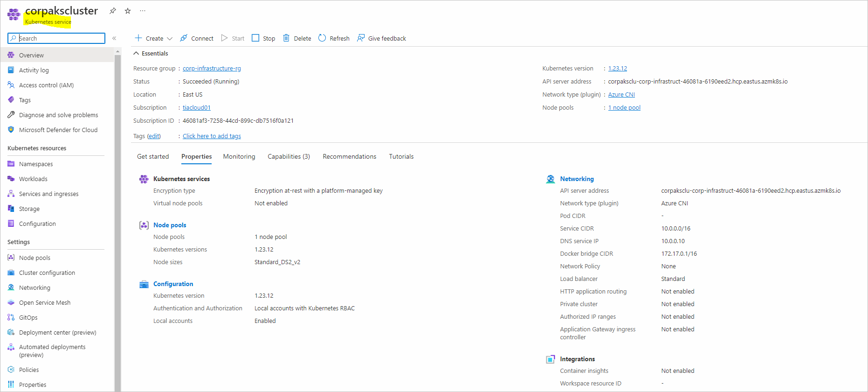This screenshot has width=868, height=392.
Task: Open the Azure CNI link
Action: coord(621,94)
